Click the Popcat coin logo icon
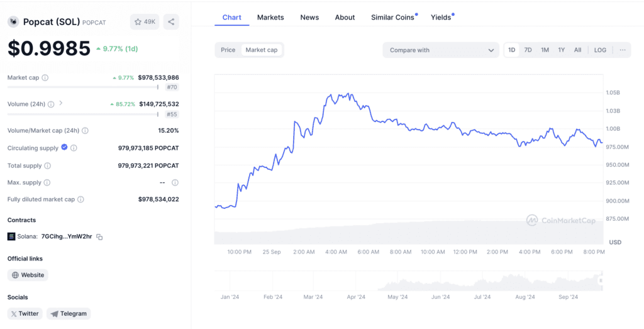Image resolution: width=644 pixels, height=329 pixels. pos(13,22)
